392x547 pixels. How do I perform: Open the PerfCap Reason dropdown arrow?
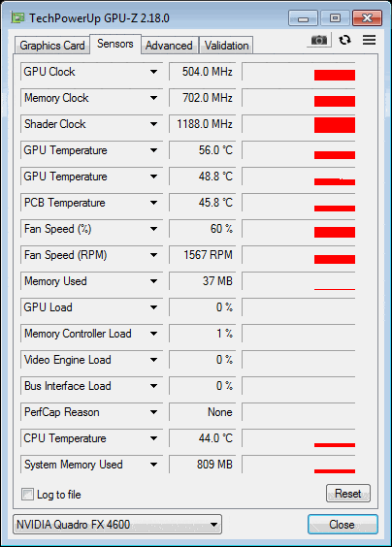pos(153,412)
